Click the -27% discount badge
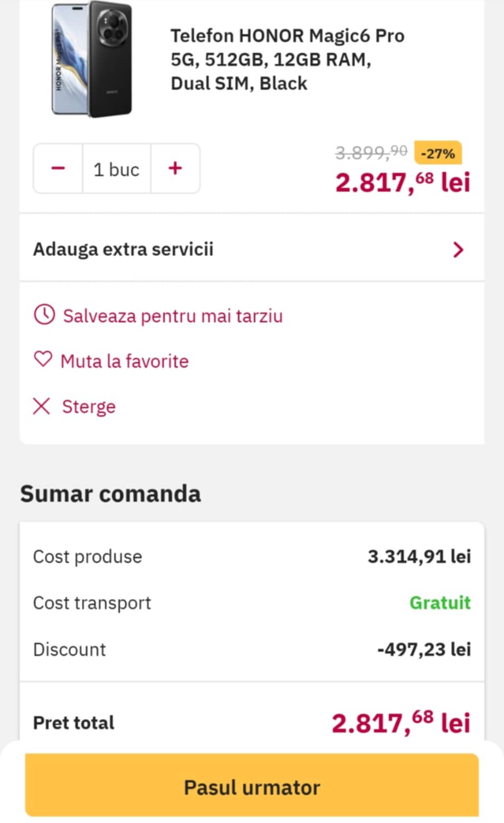The image size is (504, 823). pyautogui.click(x=437, y=154)
